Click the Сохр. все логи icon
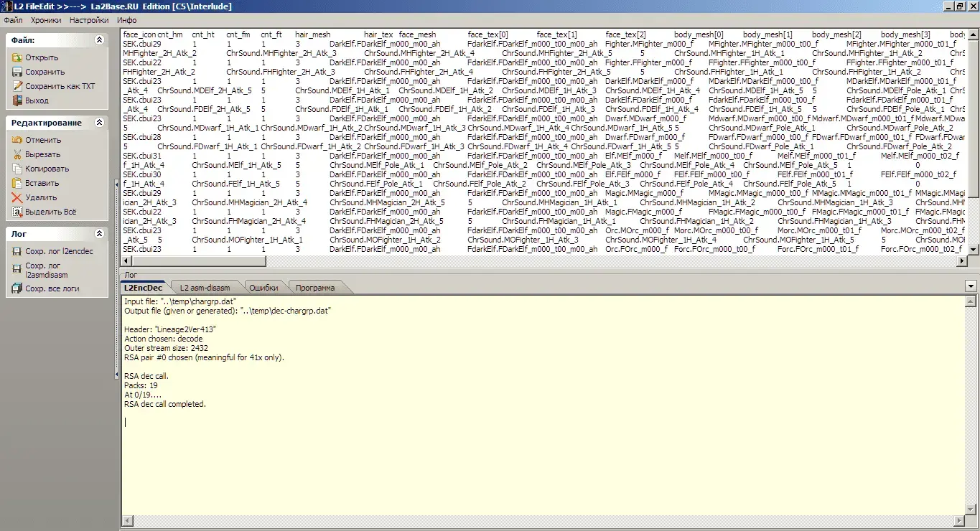 (x=17, y=288)
